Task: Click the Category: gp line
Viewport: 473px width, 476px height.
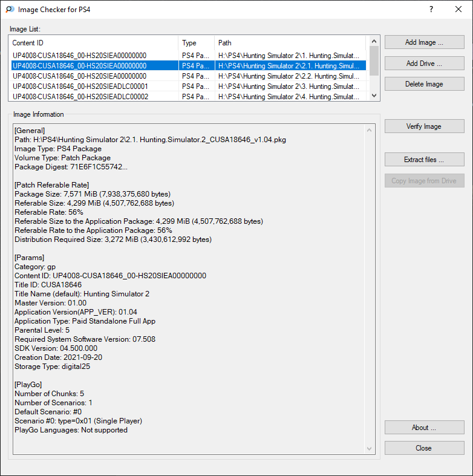Action: [35, 267]
